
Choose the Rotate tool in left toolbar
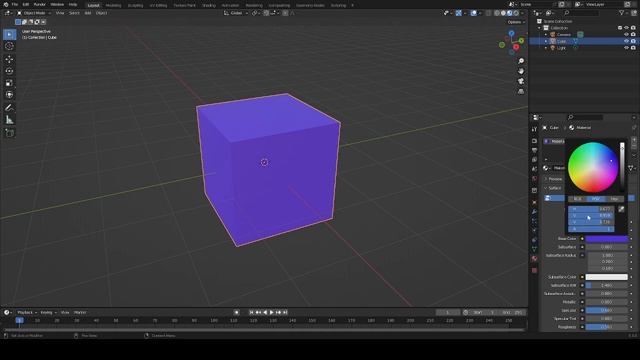[9, 71]
